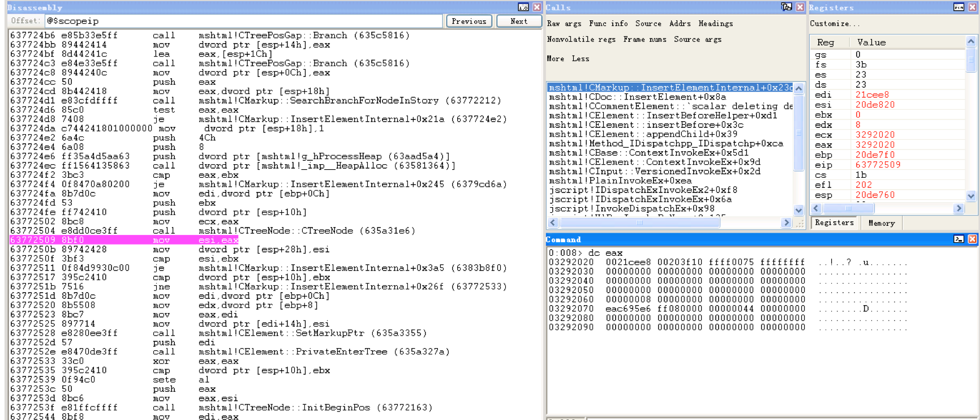Select CInput::VersionedInvokeEx+0x2d stack frame
The width and height of the screenshot is (980, 420).
[x=670, y=172]
